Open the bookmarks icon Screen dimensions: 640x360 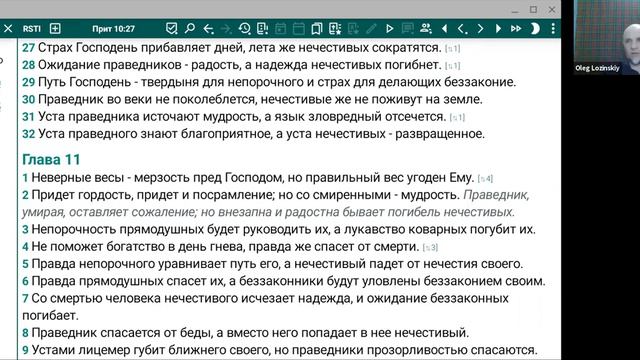(x=317, y=29)
